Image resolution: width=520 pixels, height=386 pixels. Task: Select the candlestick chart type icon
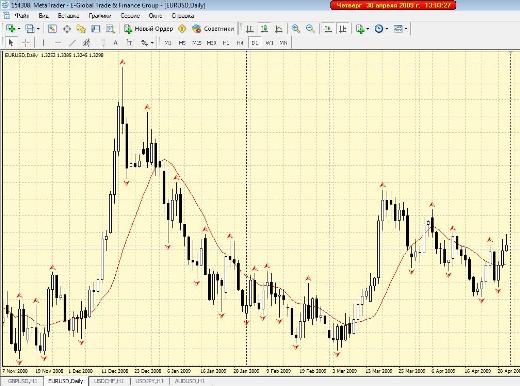point(264,29)
